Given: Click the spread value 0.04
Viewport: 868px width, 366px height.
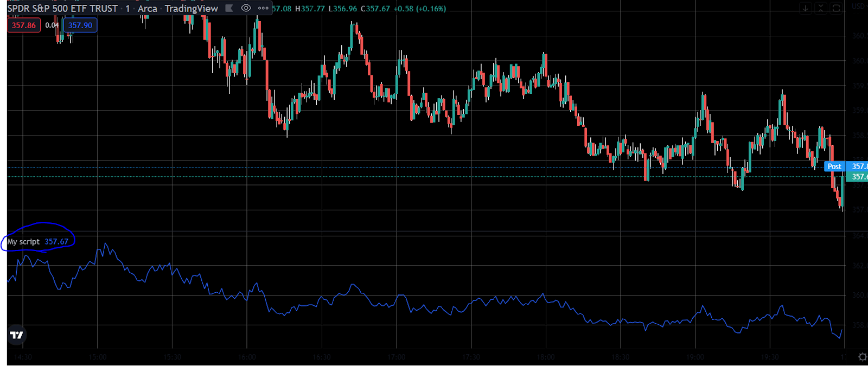Looking at the screenshot, I should click(52, 25).
